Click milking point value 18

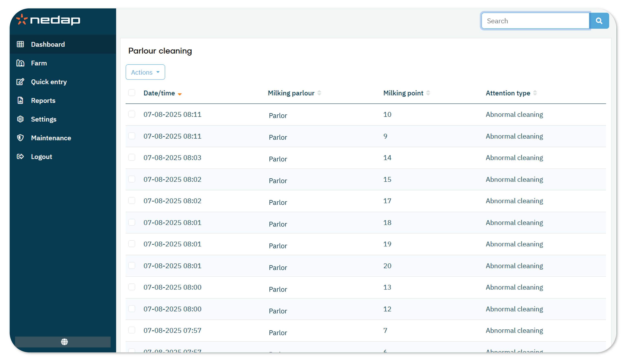(387, 223)
